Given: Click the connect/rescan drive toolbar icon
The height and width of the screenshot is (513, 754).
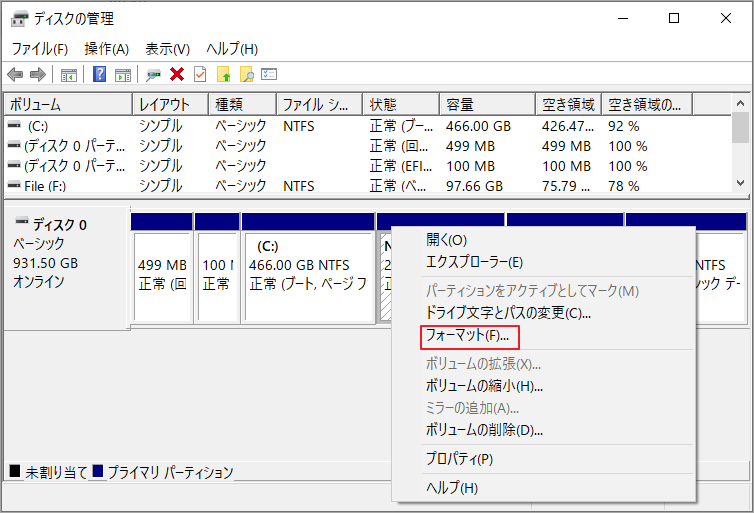Looking at the screenshot, I should [x=153, y=75].
